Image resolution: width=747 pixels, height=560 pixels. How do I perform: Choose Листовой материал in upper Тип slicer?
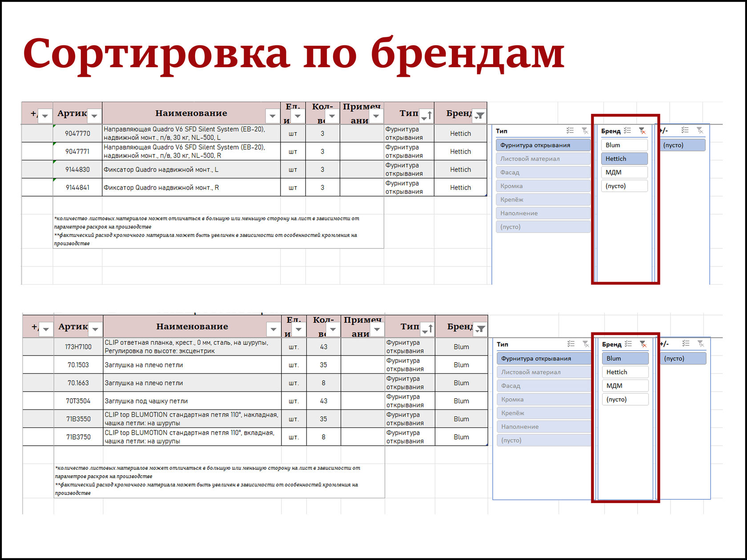coord(543,159)
